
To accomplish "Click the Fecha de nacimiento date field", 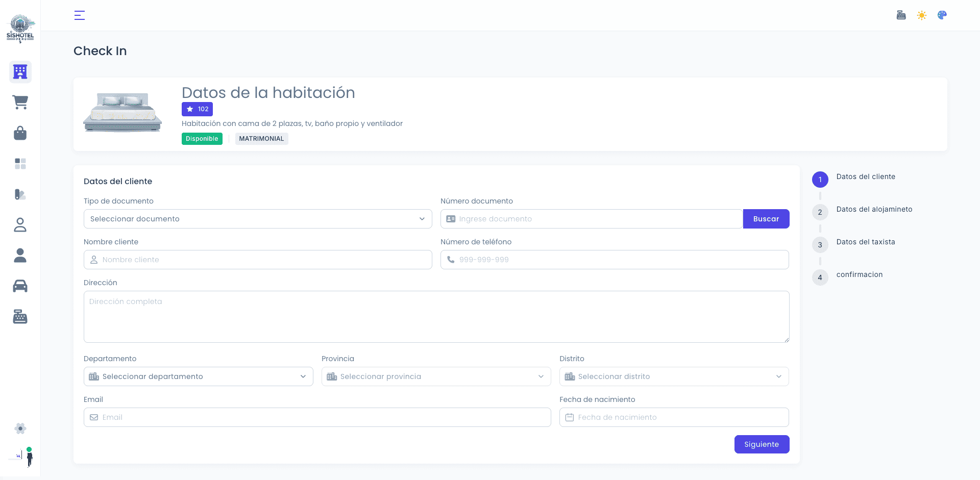I will [674, 417].
